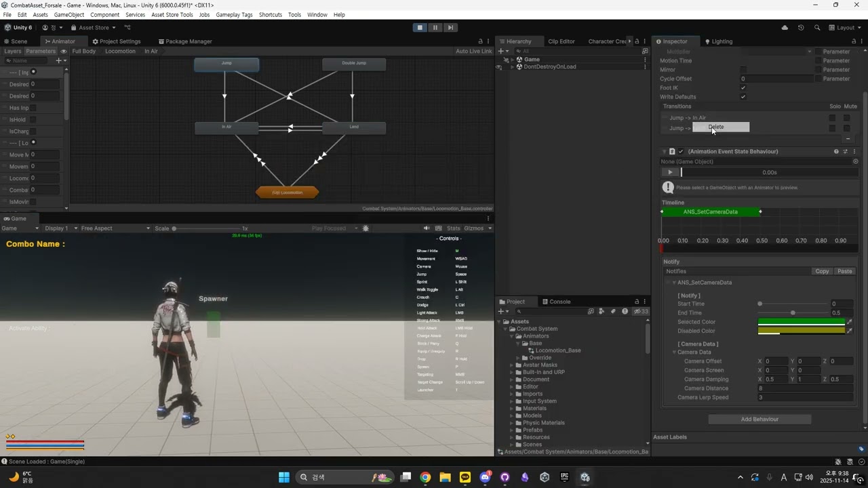The image size is (868, 488).
Task: Select the ANS_SetCameraData timeline block
Action: point(711,212)
